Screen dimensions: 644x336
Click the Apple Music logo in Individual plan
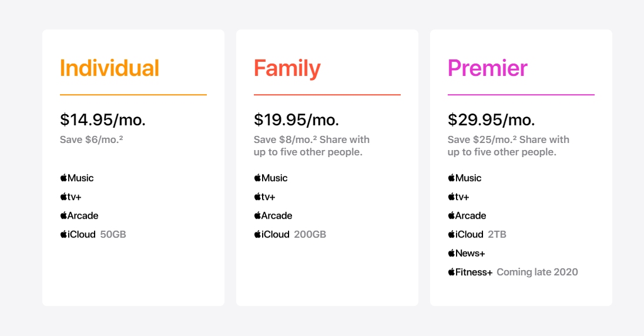(x=77, y=178)
